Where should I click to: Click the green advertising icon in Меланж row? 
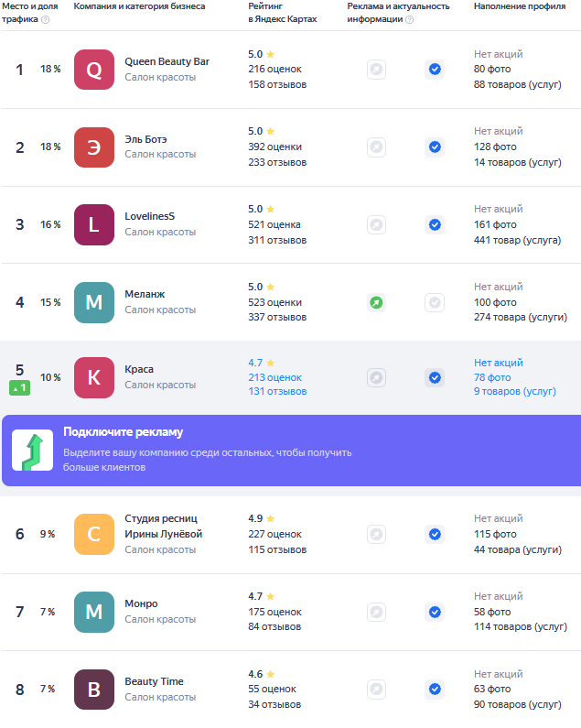[376, 303]
